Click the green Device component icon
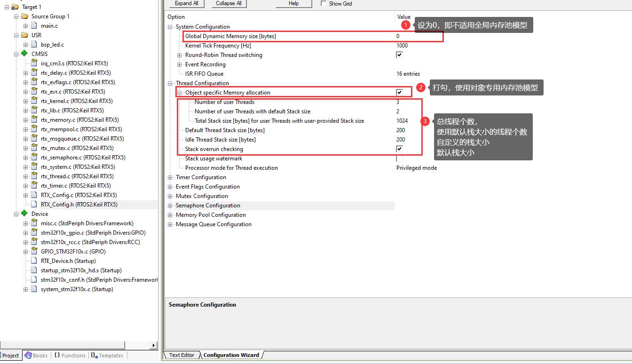Screen dimensions: 632x364 (24, 214)
